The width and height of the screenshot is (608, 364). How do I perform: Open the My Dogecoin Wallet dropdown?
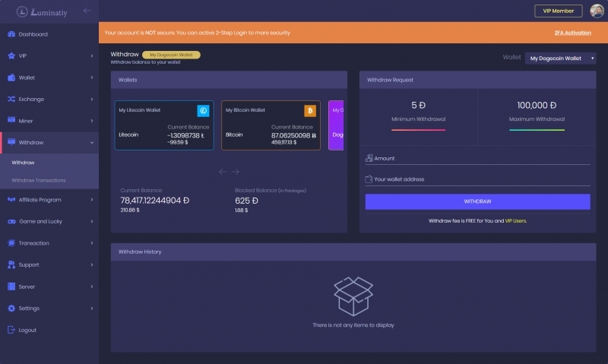pos(560,58)
